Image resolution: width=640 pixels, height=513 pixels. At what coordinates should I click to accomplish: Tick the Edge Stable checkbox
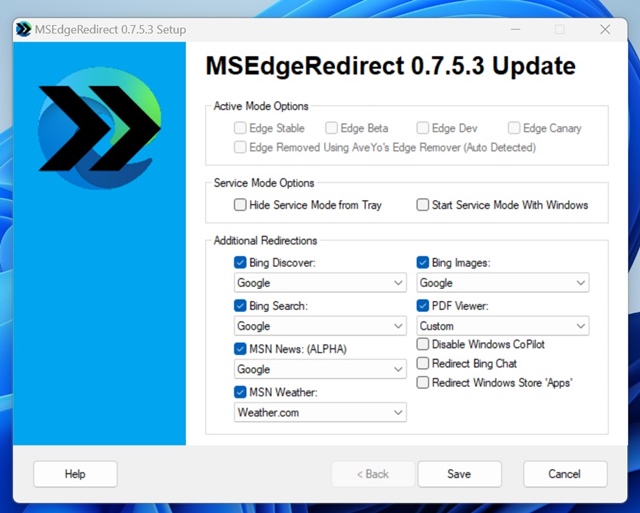click(x=240, y=128)
